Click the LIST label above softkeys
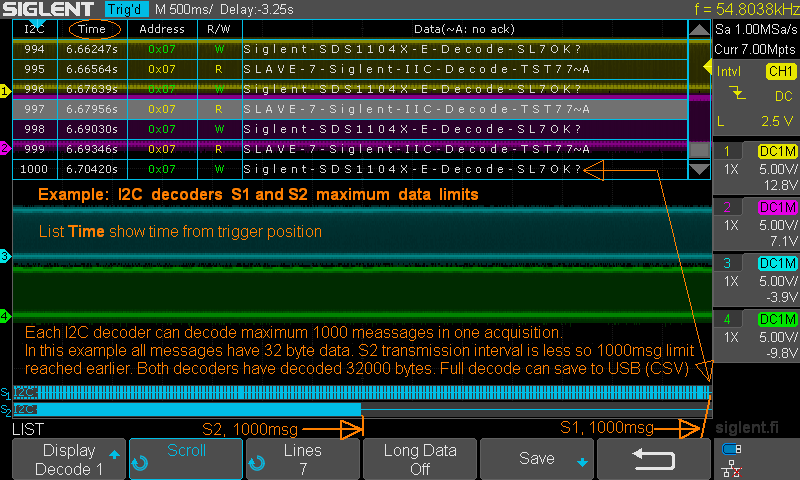 point(28,430)
